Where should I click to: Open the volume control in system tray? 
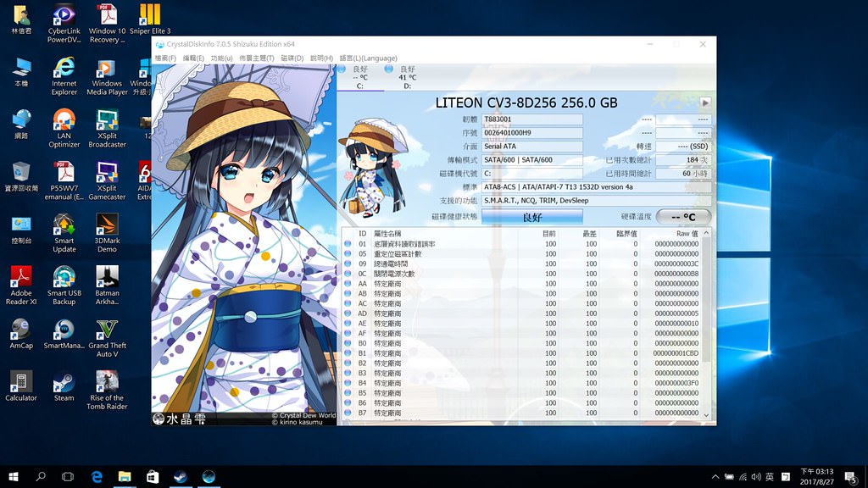[x=755, y=476]
